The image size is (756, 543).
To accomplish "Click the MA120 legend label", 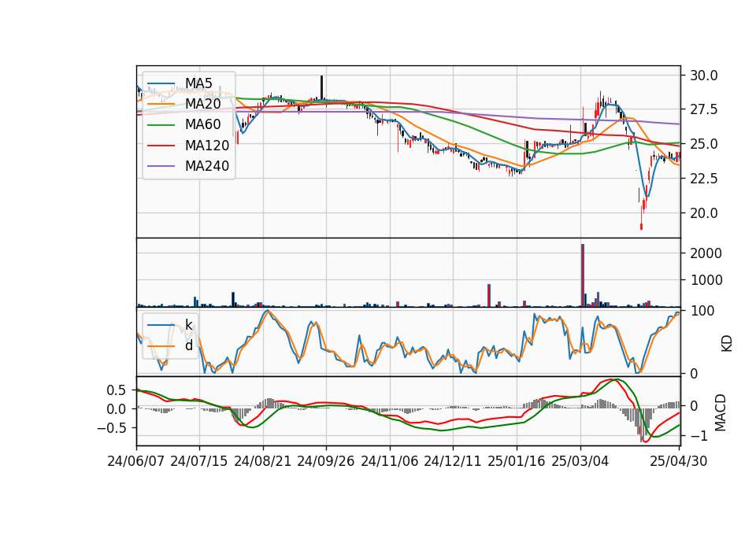I will point(207,146).
